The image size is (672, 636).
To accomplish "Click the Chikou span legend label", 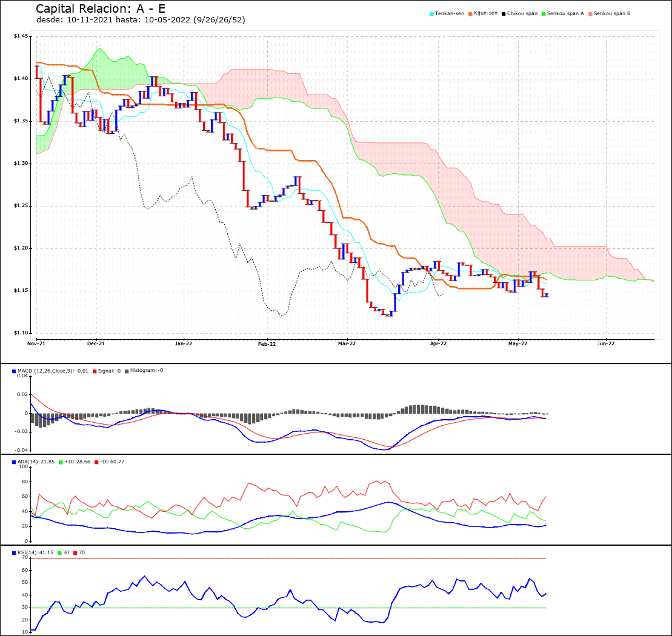I will (522, 14).
